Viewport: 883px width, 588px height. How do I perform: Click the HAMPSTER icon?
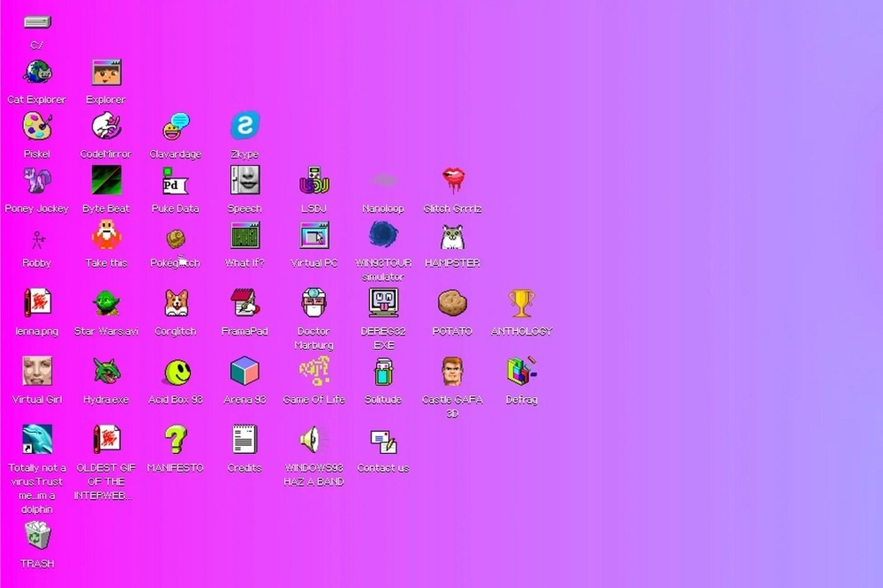tap(453, 236)
